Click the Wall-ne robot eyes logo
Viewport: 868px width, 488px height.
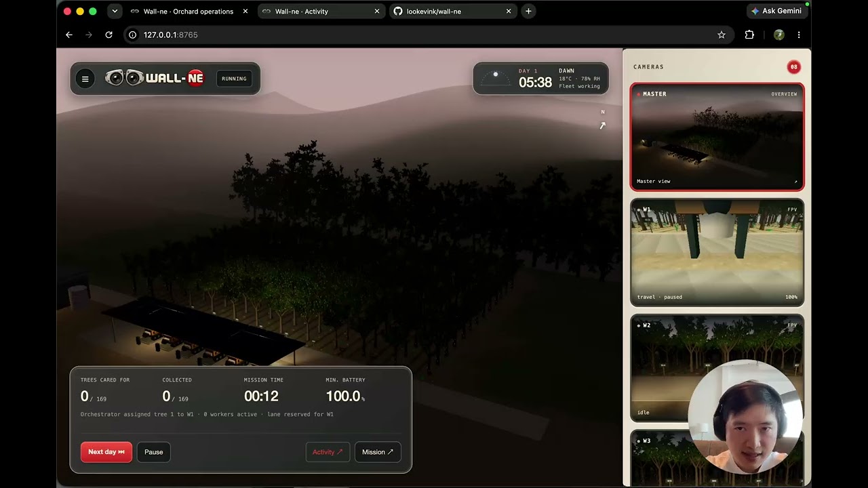coord(125,79)
